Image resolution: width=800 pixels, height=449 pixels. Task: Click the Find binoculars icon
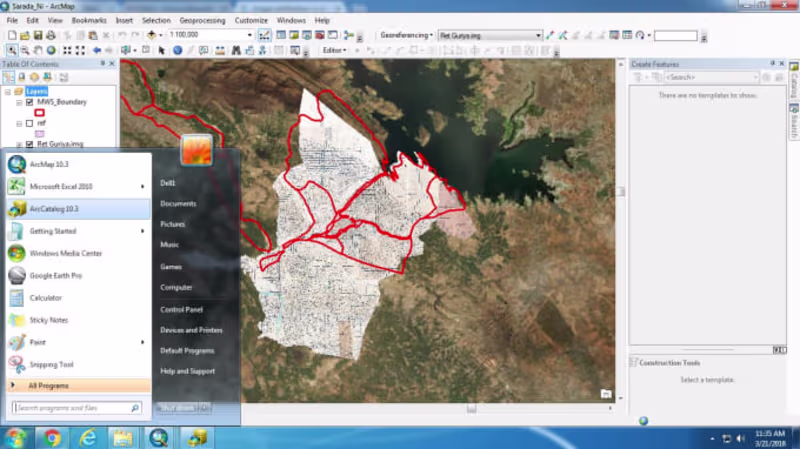(236, 50)
